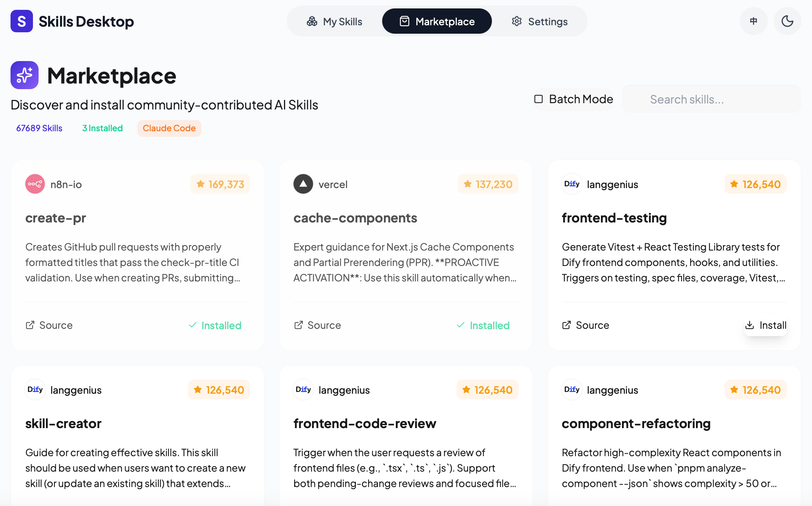Open the Source link on create-pr
The width and height of the screenshot is (812, 506).
click(48, 325)
